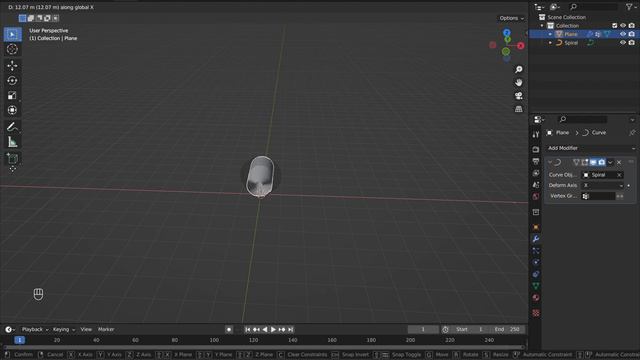Viewport: 640px width, 360px height.
Task: Open the Tool properties tab
Action: click(x=536, y=134)
